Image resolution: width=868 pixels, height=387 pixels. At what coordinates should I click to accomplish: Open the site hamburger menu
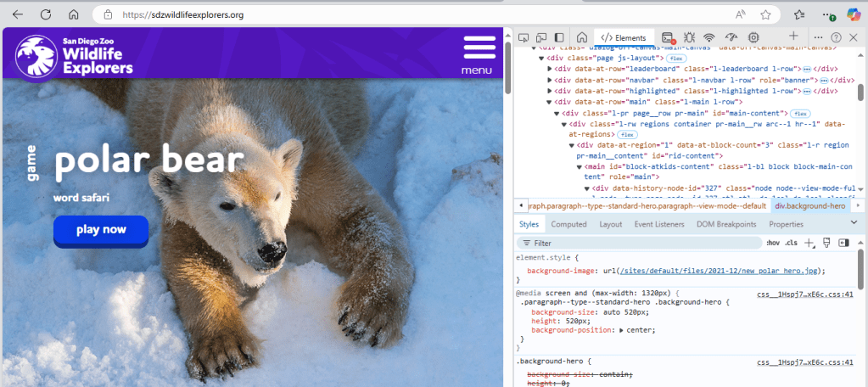[479, 48]
